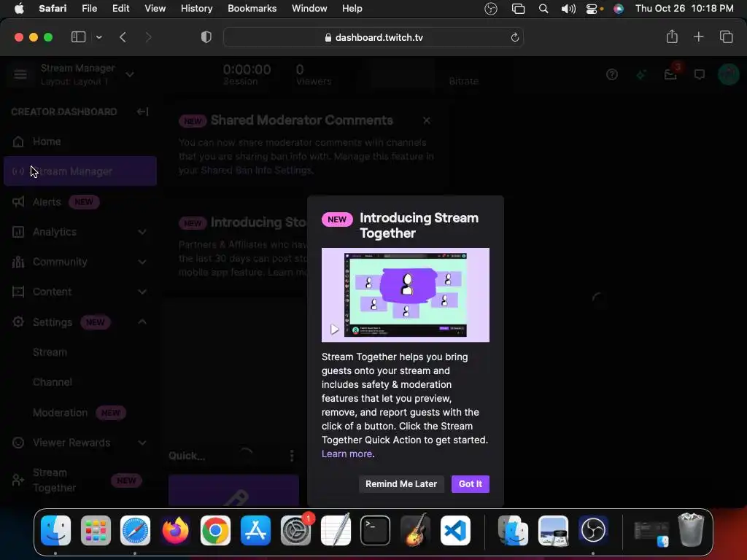Image resolution: width=747 pixels, height=560 pixels.
Task: Open the Stream Manager layout dropdown
Action: click(x=130, y=75)
